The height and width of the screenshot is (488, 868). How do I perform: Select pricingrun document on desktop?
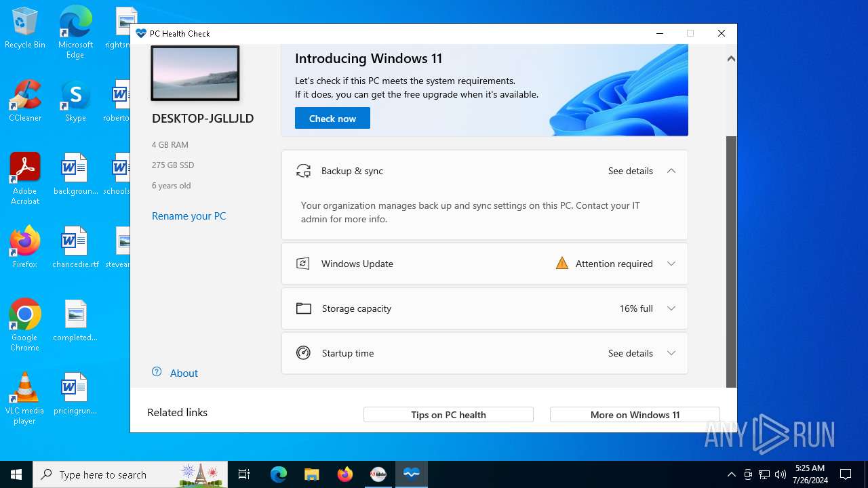[x=75, y=394]
